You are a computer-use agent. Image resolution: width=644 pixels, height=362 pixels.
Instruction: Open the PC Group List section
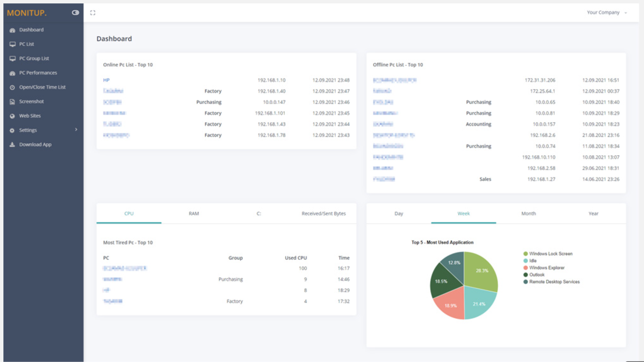click(x=34, y=58)
